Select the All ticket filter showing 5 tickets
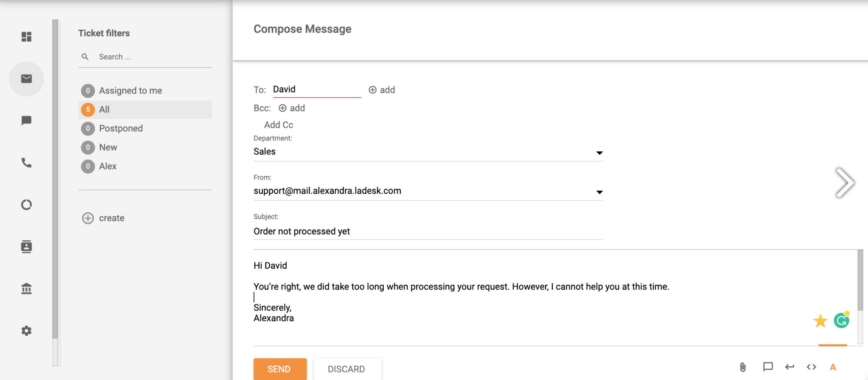868x380 pixels. 105,110
